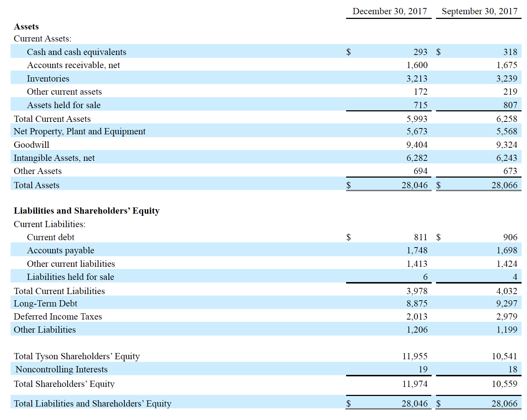Select the Total Assets row label
The width and height of the screenshot is (527, 420).
(x=36, y=185)
